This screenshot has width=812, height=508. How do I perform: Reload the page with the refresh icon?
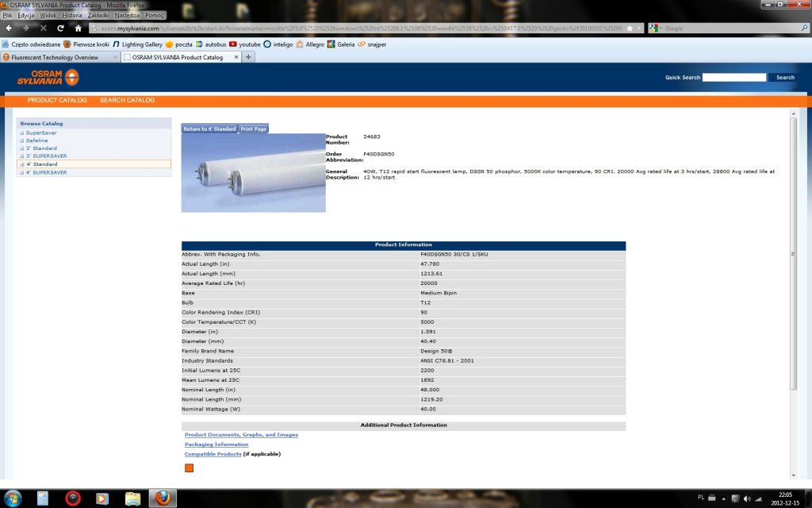(x=60, y=28)
